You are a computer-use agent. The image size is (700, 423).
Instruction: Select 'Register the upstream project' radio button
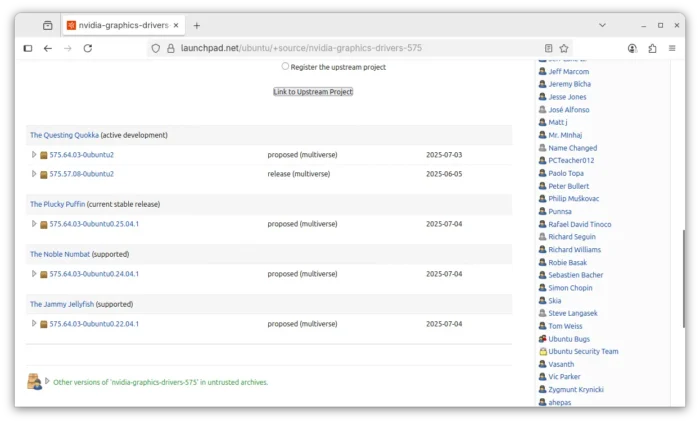pyautogui.click(x=285, y=66)
